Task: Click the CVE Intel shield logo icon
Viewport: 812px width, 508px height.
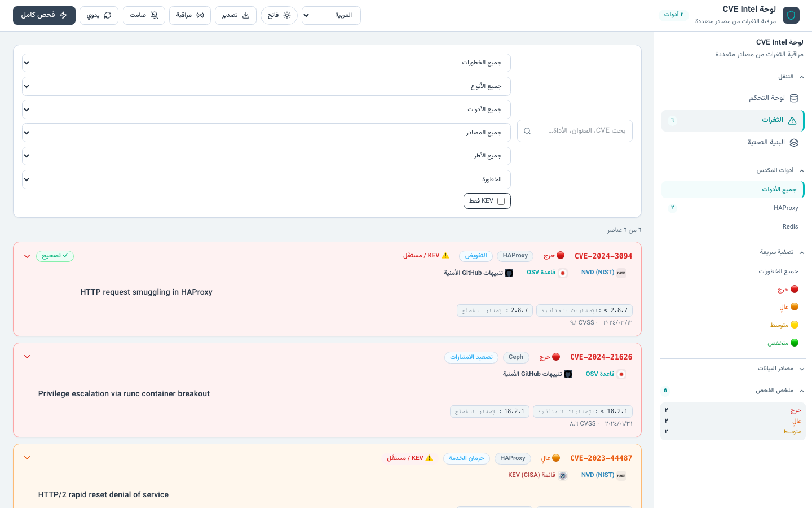Action: tap(791, 15)
